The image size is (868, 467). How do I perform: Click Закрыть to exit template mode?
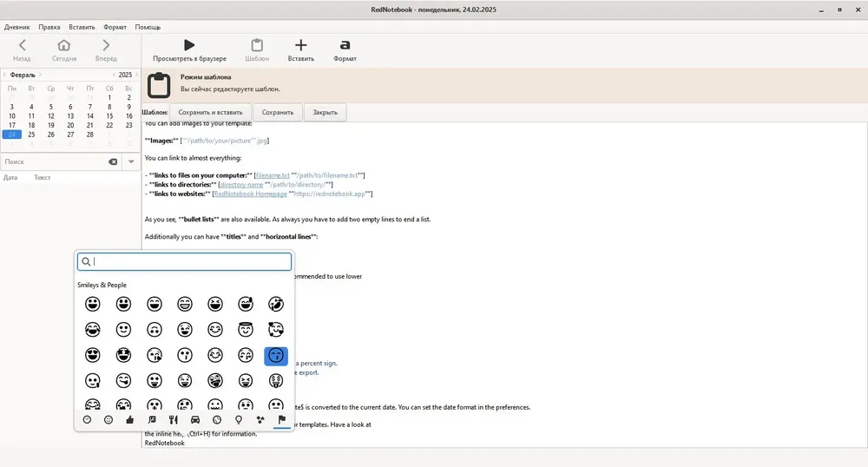coord(325,112)
